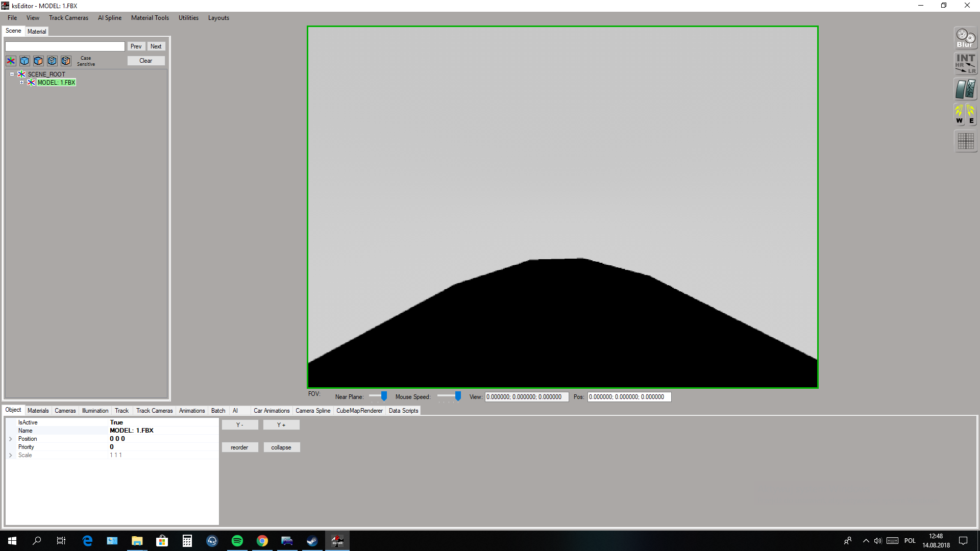
Task: Open the Track Cameras menu
Action: click(68, 18)
